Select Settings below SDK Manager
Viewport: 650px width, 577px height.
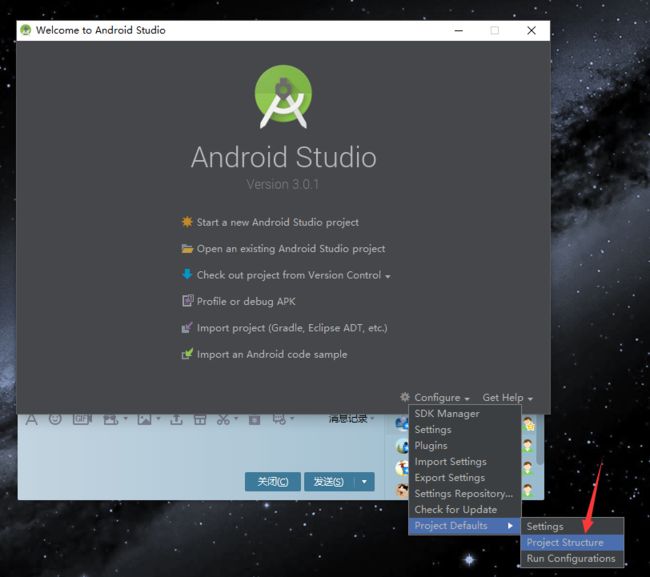(465, 429)
